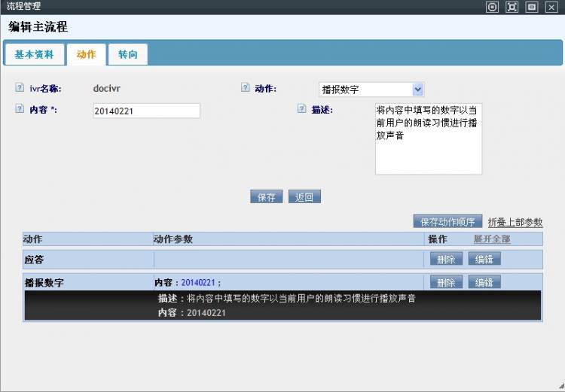
Task: Expand all rows with 展开全部
Action: coord(492,239)
